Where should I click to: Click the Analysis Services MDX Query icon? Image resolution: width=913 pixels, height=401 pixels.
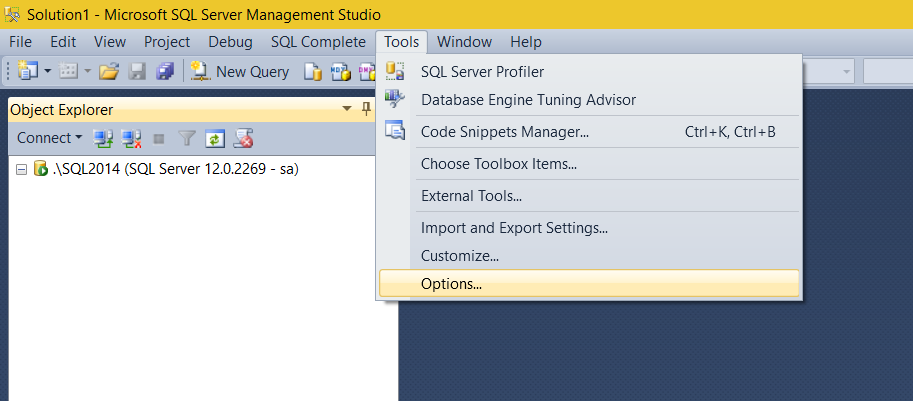coord(341,72)
